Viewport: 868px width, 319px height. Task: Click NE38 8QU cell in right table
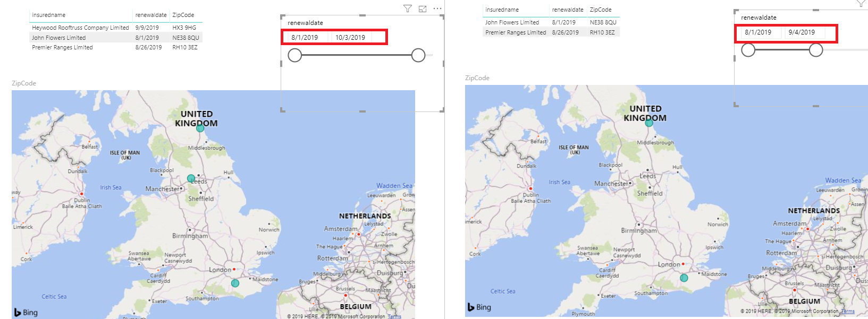coord(603,22)
